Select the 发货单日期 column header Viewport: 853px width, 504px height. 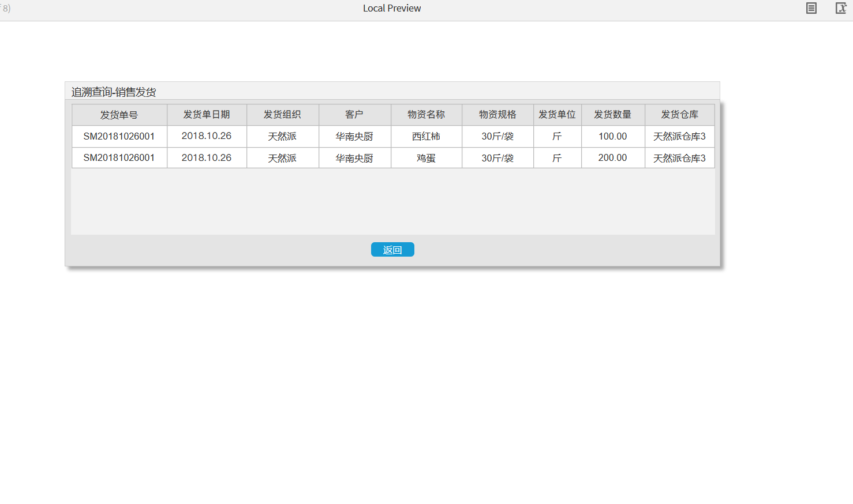tap(207, 115)
